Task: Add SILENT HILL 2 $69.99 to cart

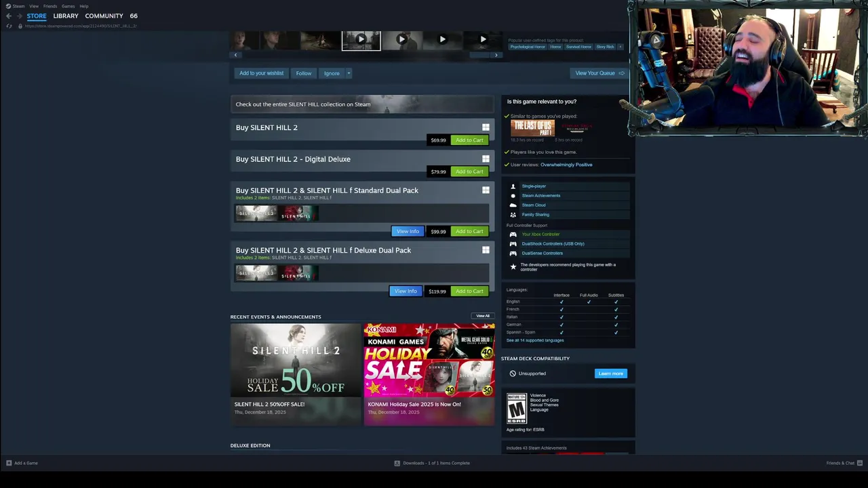Action: pyautogui.click(x=469, y=140)
